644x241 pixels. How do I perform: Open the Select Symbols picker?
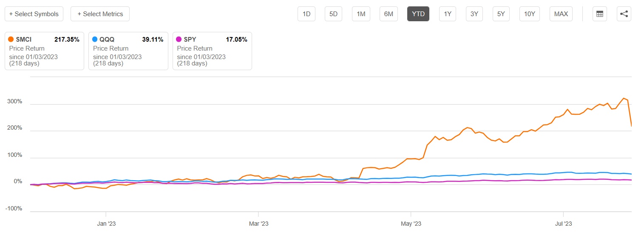tap(34, 14)
